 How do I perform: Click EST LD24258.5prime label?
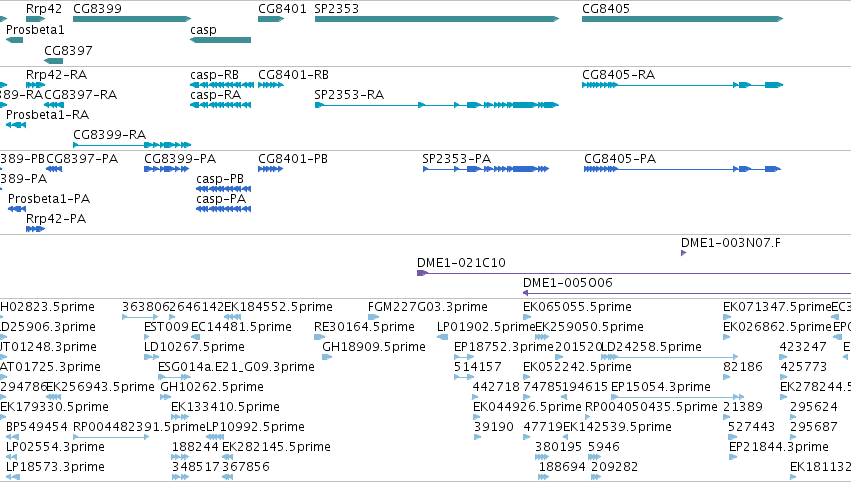pyautogui.click(x=652, y=347)
